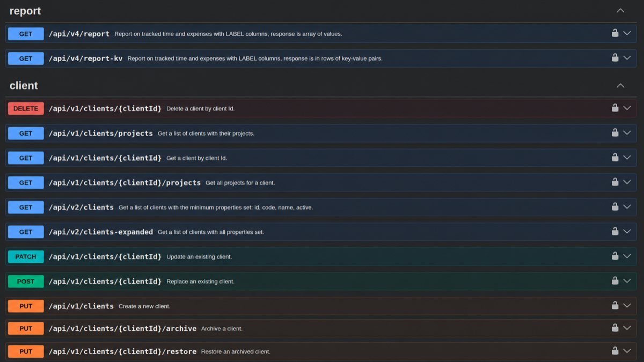Expand the archive client endpoint using its chevron
Image resolution: width=644 pixels, height=362 pixels.
[627, 328]
